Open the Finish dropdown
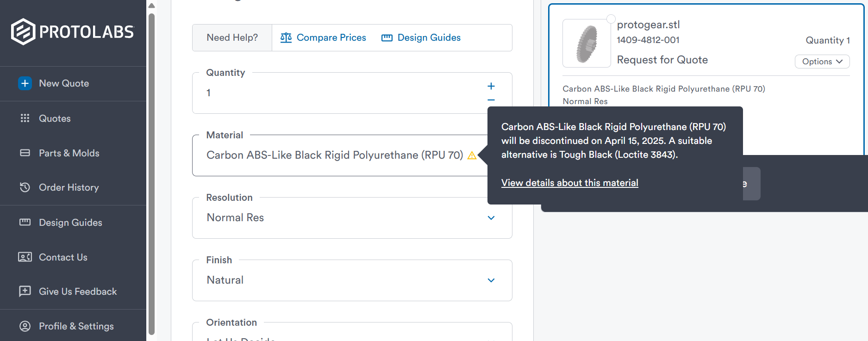 (491, 280)
